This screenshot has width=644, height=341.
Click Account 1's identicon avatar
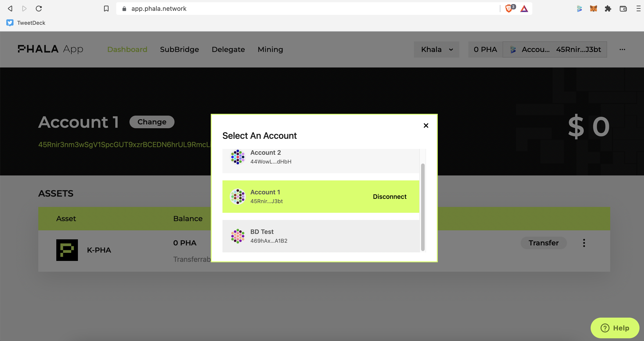[x=238, y=197]
